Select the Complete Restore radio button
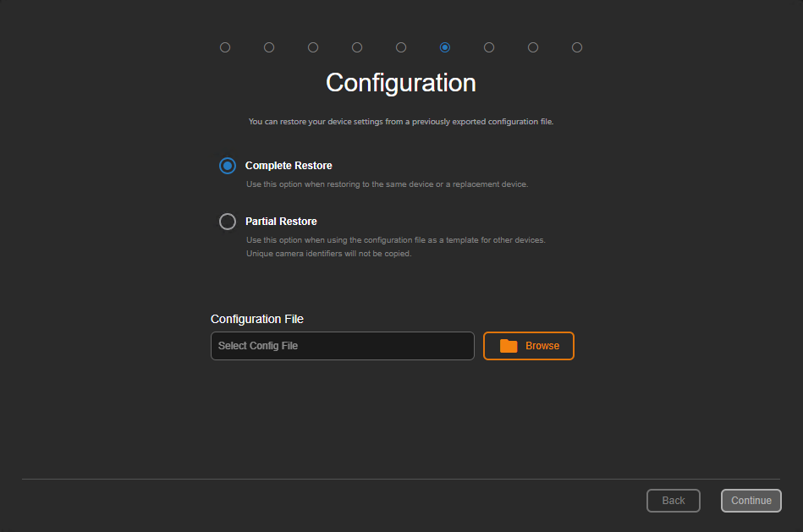The image size is (803, 532). (x=228, y=166)
